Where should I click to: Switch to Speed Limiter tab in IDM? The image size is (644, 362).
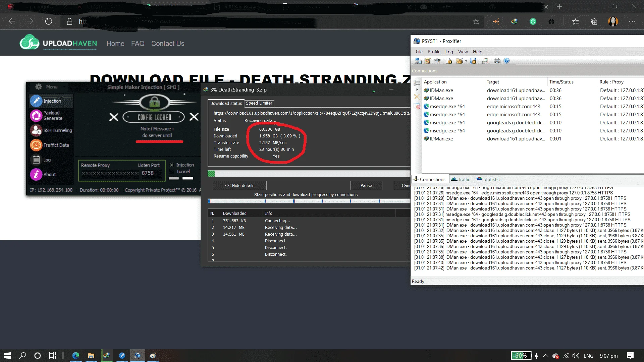pyautogui.click(x=259, y=103)
